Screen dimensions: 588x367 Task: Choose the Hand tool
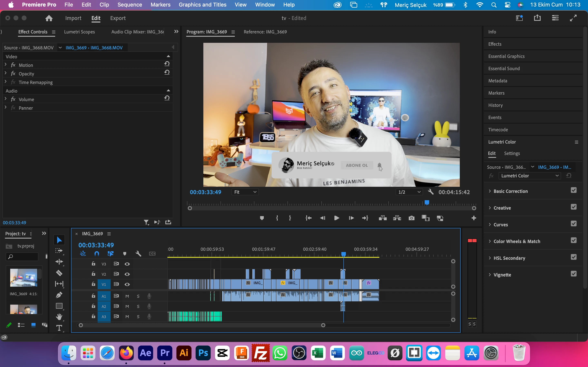coord(59,317)
